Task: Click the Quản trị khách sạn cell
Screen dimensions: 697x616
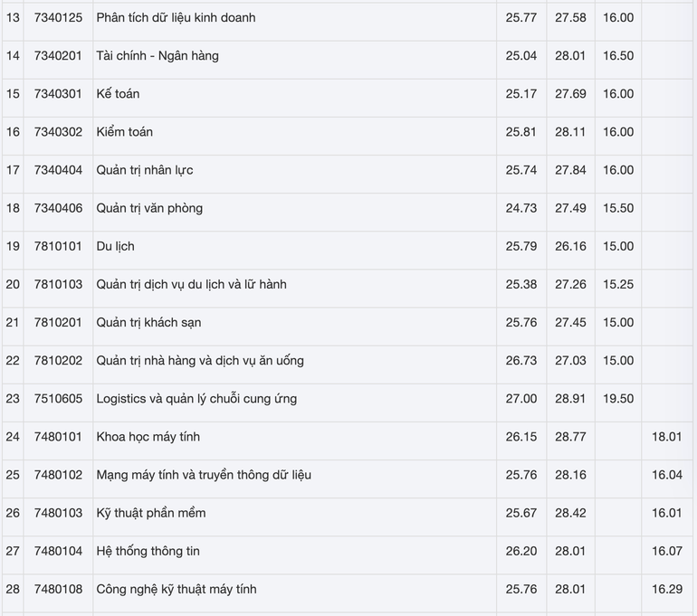Action: (148, 322)
